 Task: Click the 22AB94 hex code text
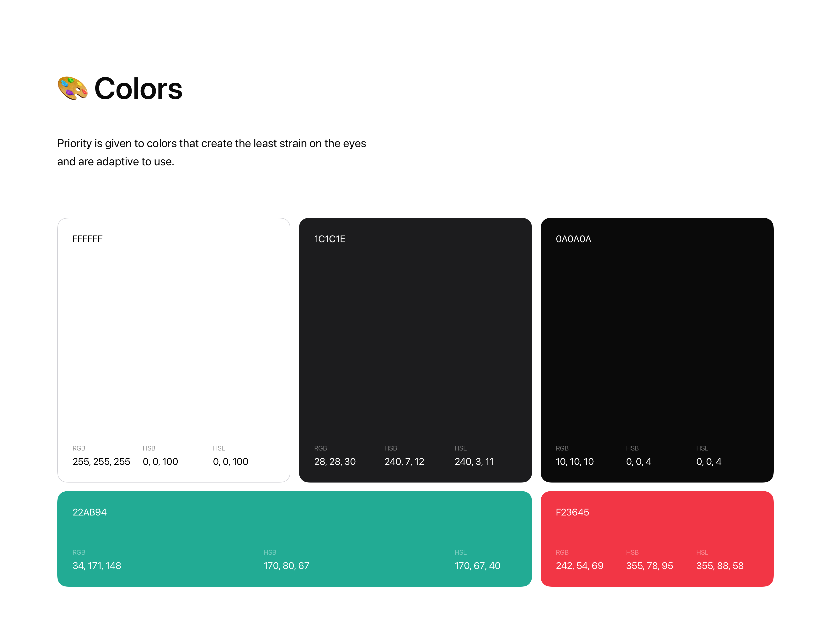click(89, 512)
